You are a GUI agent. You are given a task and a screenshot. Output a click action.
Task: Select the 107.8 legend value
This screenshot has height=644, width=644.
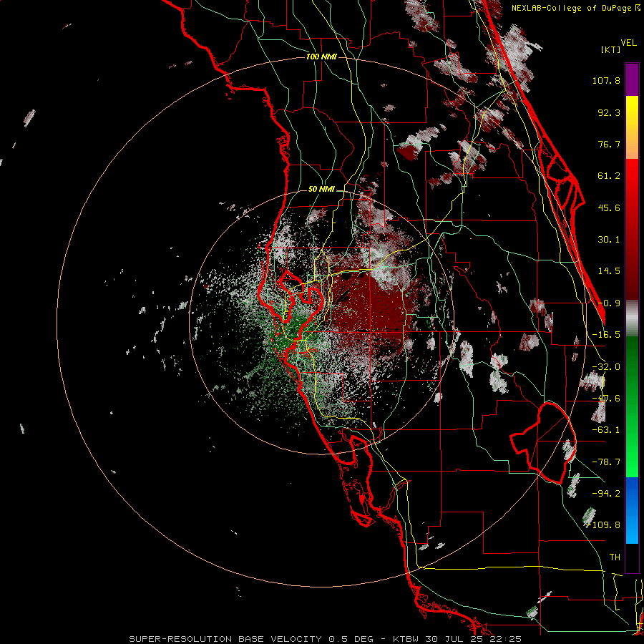tap(606, 80)
